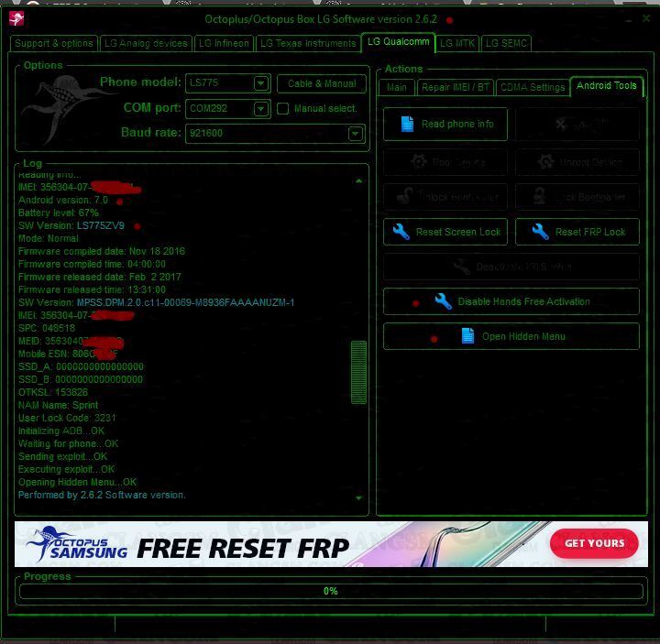This screenshot has width=660, height=644.
Task: Click 'Firmware compiled date: Nov 18 2016' line
Action: click(102, 252)
